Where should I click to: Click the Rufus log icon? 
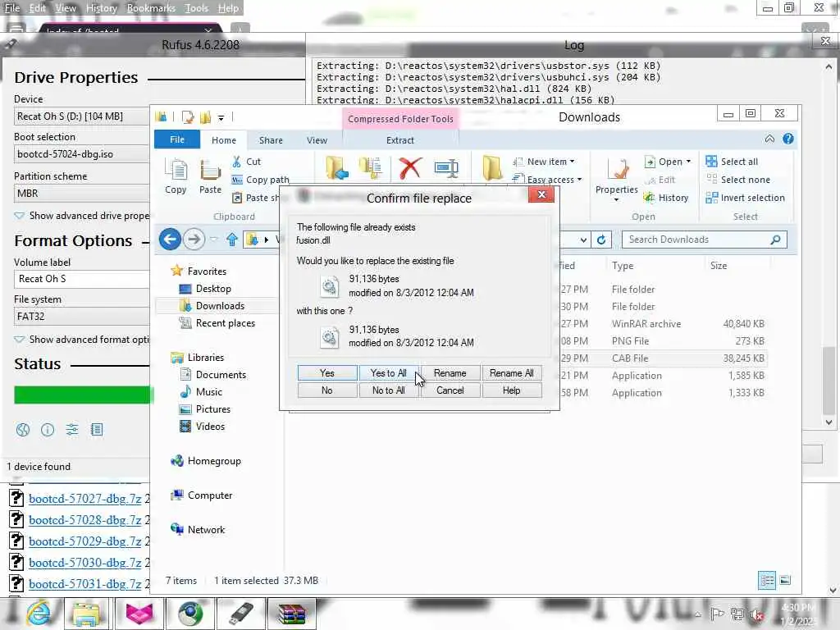[x=97, y=430]
